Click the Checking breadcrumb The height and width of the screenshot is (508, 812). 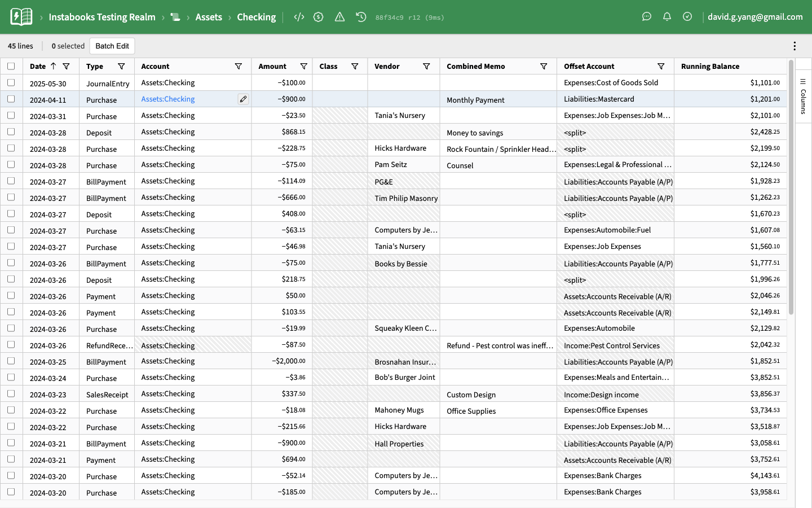[257, 17]
